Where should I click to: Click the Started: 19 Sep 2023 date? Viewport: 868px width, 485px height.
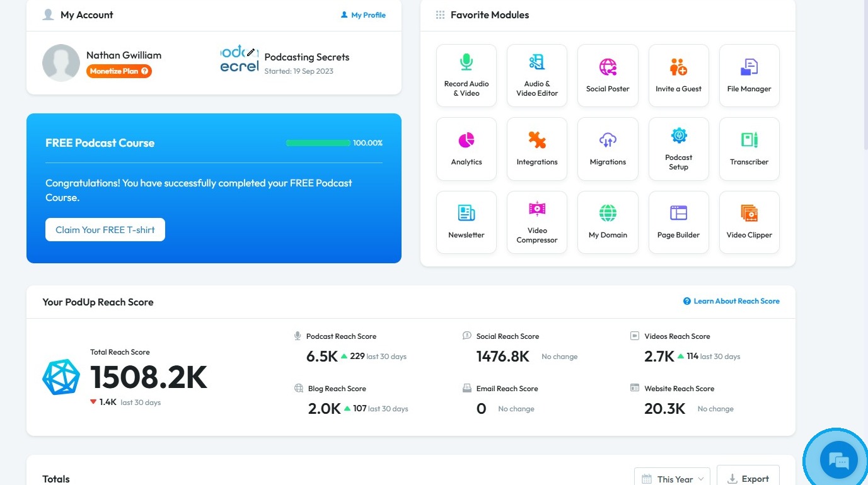tap(299, 71)
